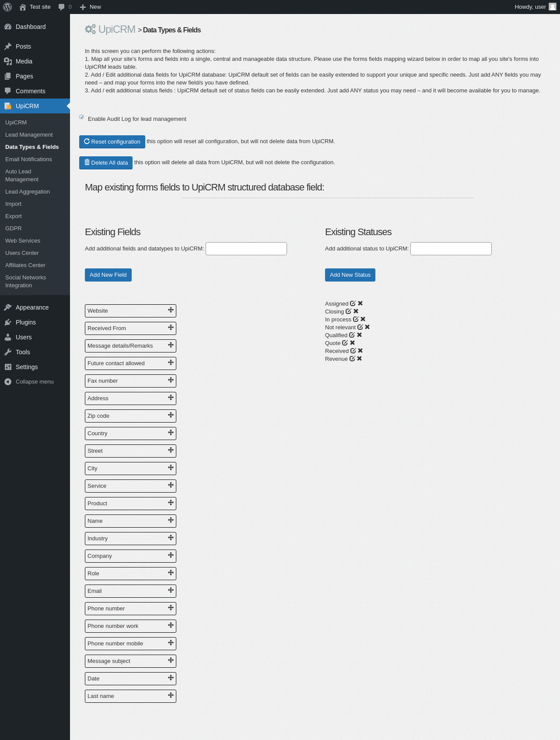Go to Media in sidebar

[35, 61]
